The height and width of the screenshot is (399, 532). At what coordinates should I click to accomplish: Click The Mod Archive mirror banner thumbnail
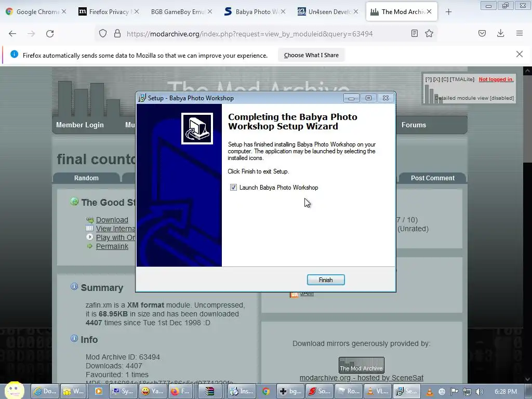(362, 365)
